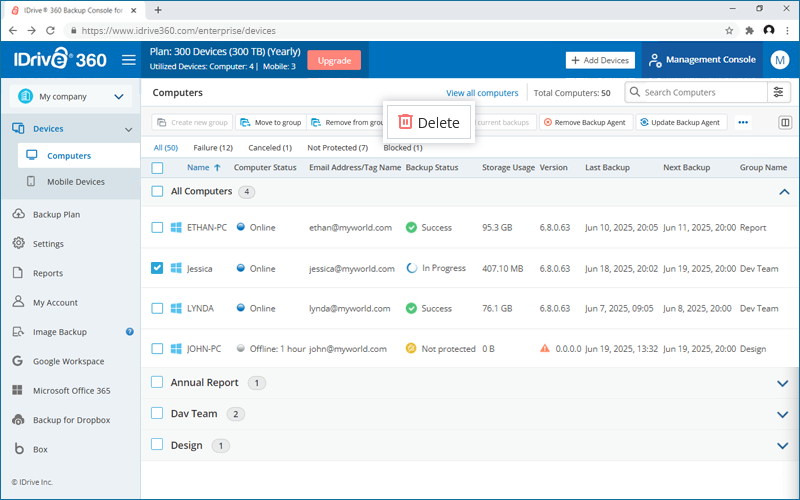Viewport: 800px width, 500px height.
Task: Click the Windows icon beside ETHAN-PC
Action: [176, 228]
